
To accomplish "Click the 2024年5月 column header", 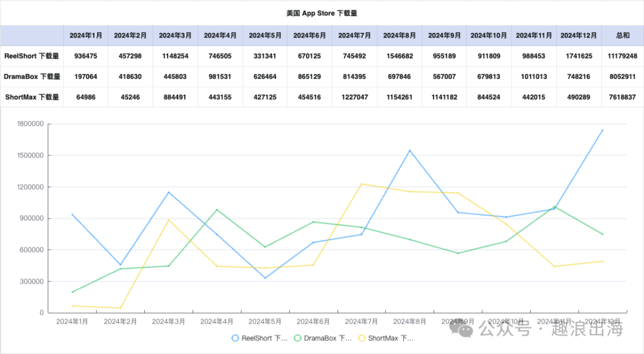I will pyautogui.click(x=265, y=35).
